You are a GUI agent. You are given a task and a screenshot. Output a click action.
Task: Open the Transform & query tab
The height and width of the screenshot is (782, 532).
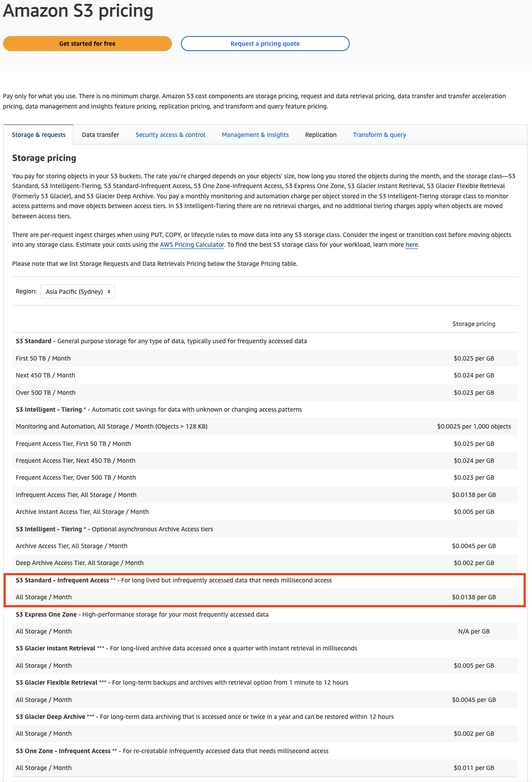tap(380, 135)
